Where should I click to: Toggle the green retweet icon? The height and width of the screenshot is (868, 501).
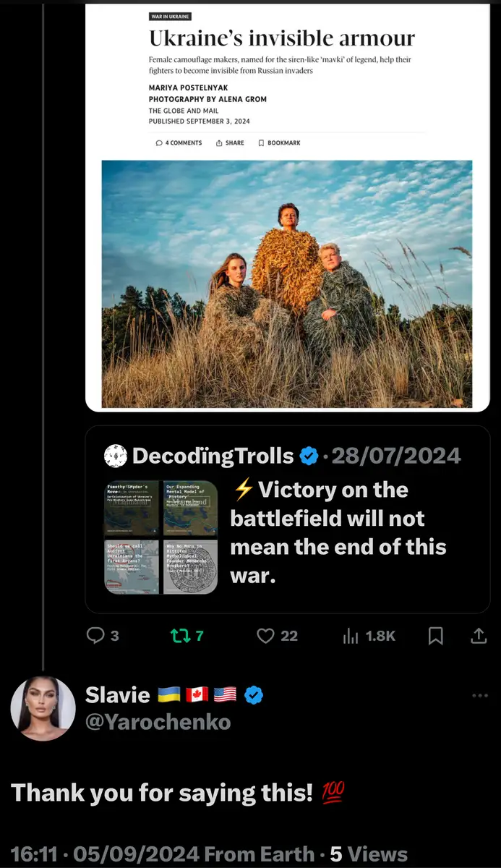click(x=178, y=635)
